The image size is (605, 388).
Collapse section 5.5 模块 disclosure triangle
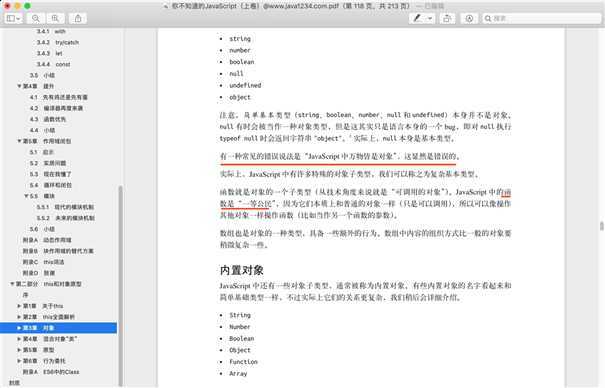[26, 196]
